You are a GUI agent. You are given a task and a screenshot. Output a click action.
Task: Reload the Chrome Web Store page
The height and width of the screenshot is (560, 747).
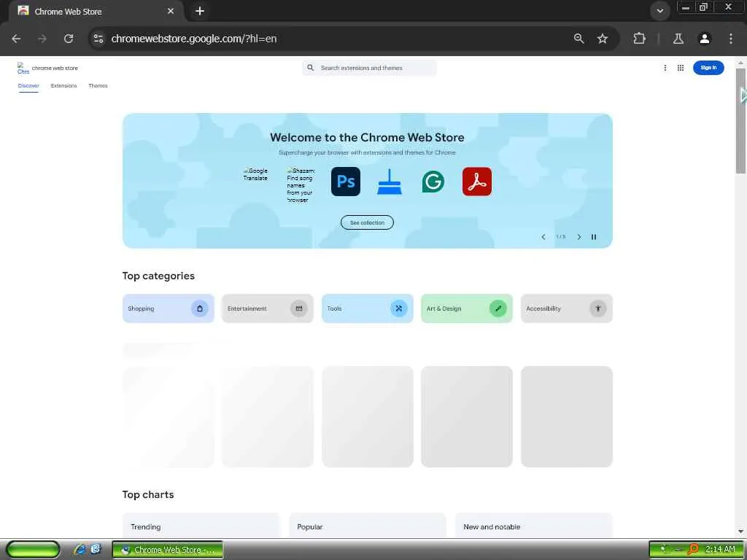(69, 39)
